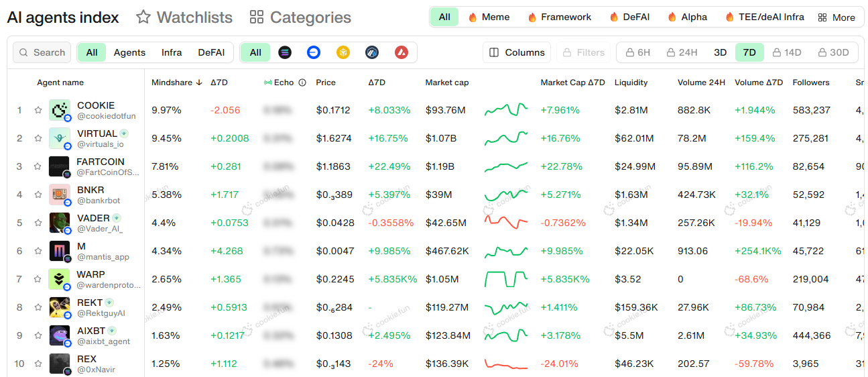Image resolution: width=868 pixels, height=377 pixels.
Task: Sort by Followers column header
Action: point(811,83)
